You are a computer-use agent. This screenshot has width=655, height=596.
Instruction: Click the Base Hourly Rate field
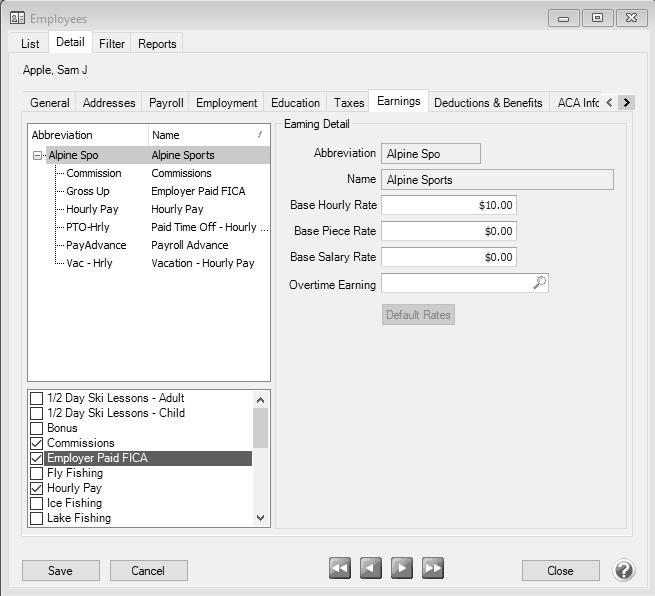tap(448, 205)
